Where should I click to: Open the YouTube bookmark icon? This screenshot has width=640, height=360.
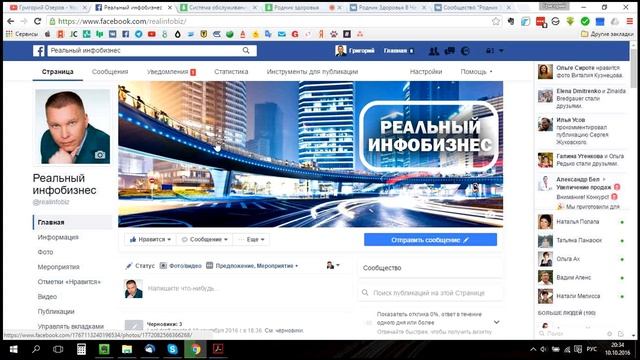pos(152,34)
